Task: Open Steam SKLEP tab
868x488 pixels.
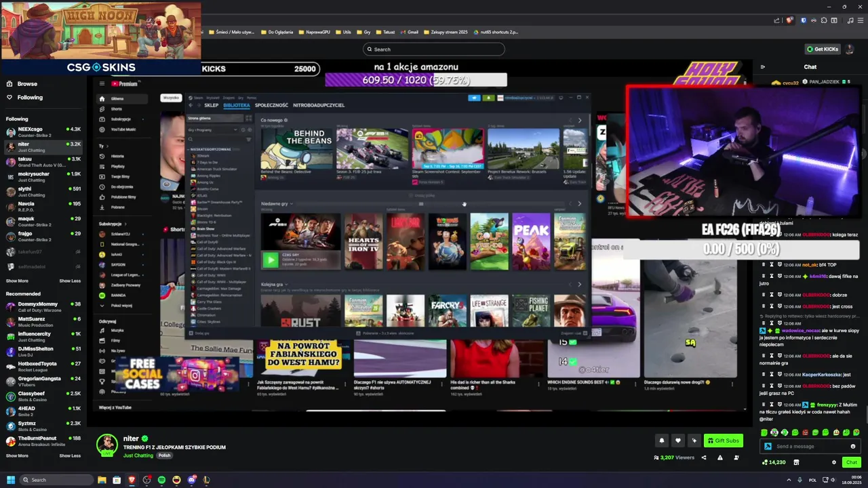Action: click(211, 105)
